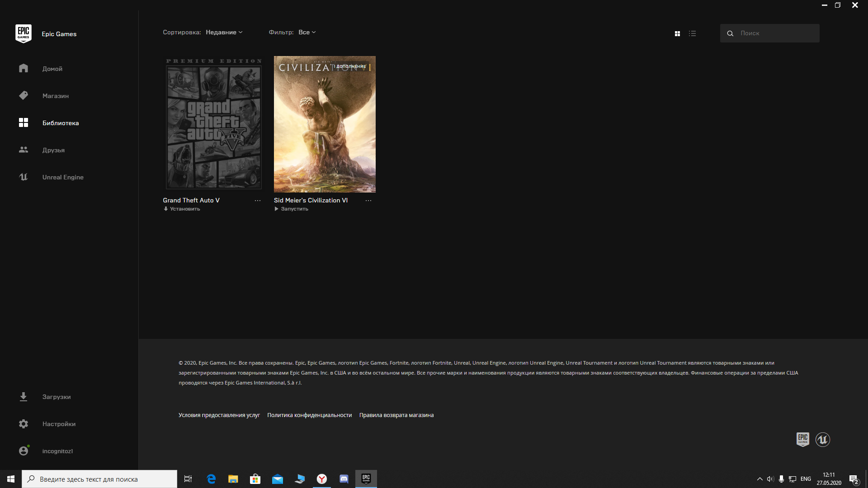Click the people icon beside Друзья
The width and height of the screenshot is (868, 488).
tap(24, 150)
